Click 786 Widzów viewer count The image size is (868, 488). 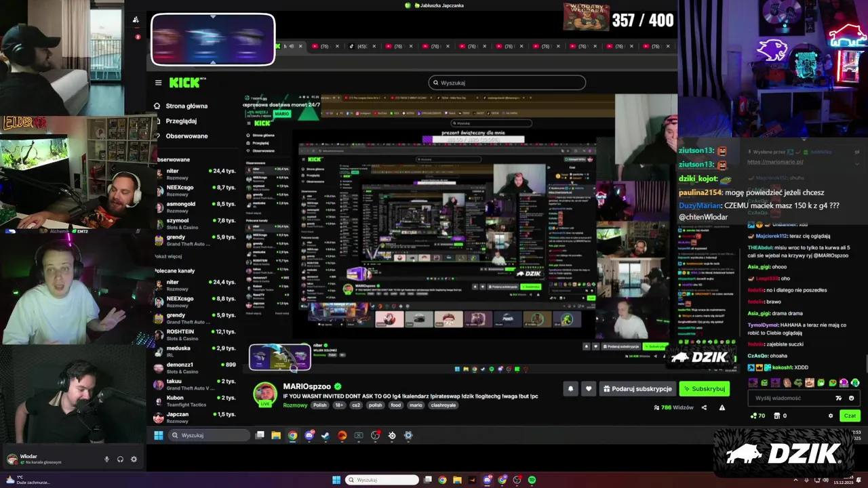click(x=673, y=407)
